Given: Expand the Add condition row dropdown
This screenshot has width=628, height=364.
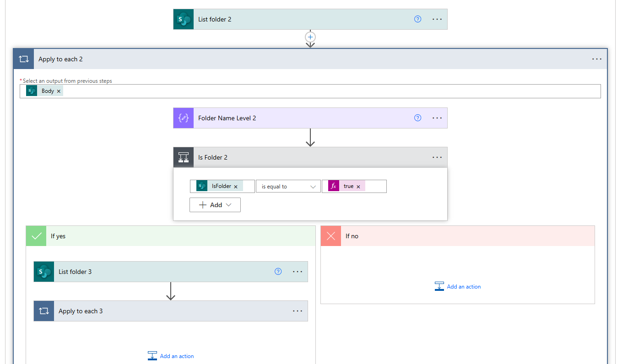Looking at the screenshot, I should [x=215, y=205].
